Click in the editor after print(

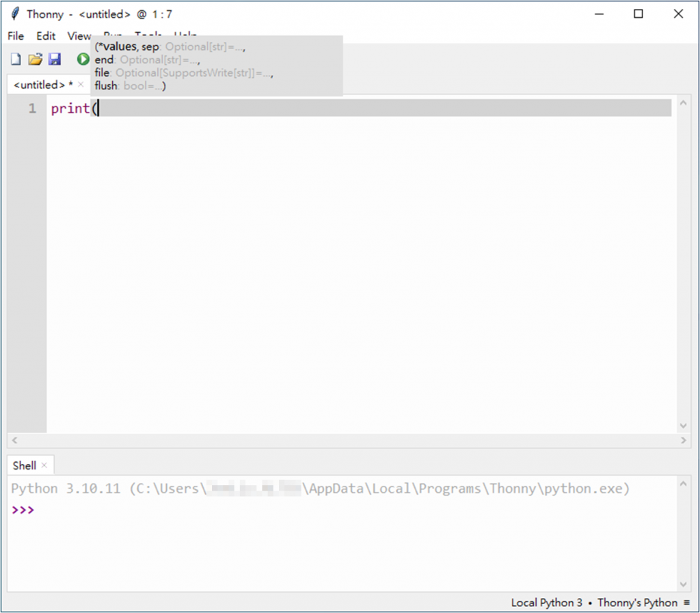[99, 108]
